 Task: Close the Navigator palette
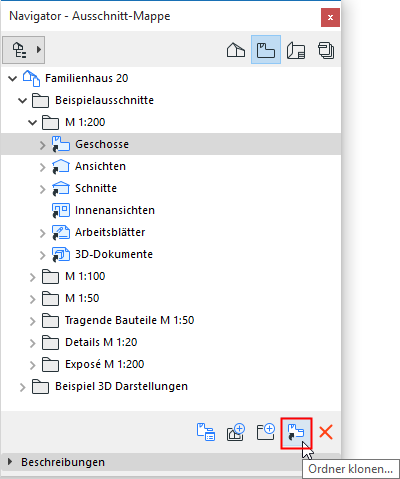coord(330,17)
